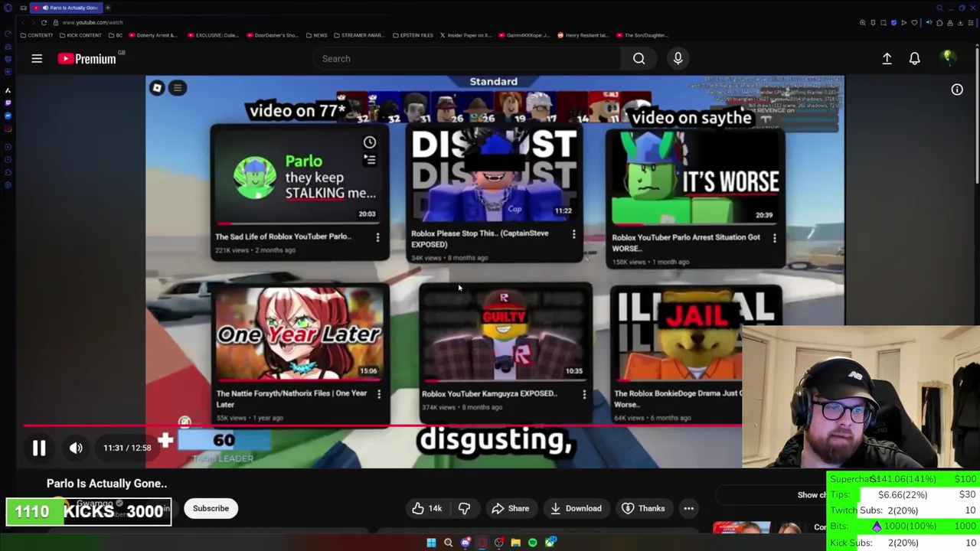Open the easy setup lines icon
The width and height of the screenshot is (980, 551).
[x=971, y=23]
